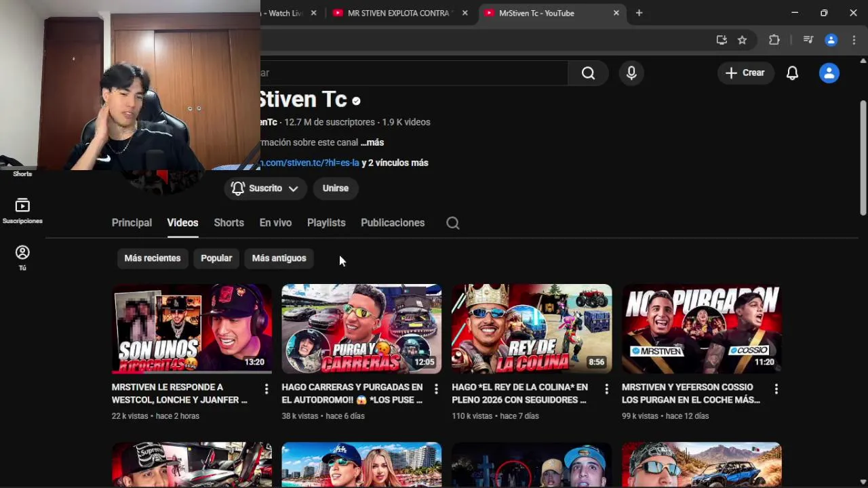This screenshot has height=488, width=868.
Task: Expand the Suscrito notification dropdown
Action: (x=265, y=188)
